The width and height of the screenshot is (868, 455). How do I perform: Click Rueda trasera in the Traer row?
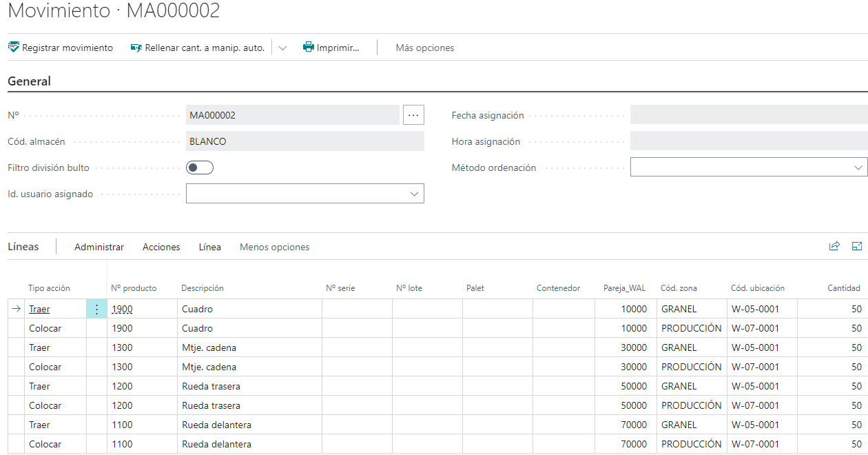[x=211, y=387]
